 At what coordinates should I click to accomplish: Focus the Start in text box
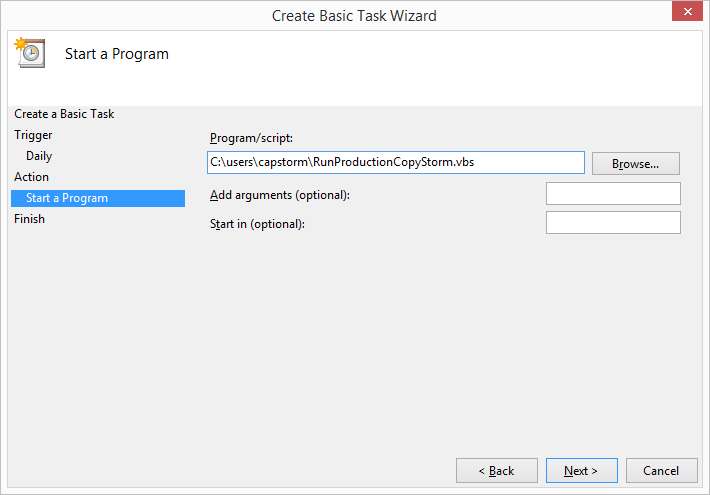pos(613,223)
